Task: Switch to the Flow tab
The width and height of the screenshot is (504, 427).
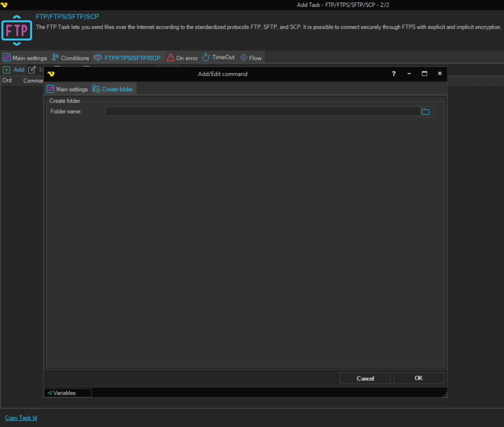Action: point(251,58)
